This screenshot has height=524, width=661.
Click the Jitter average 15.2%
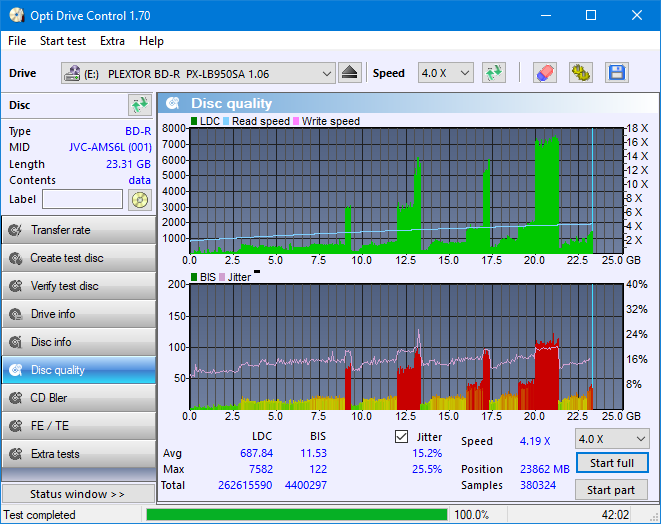coord(427,453)
